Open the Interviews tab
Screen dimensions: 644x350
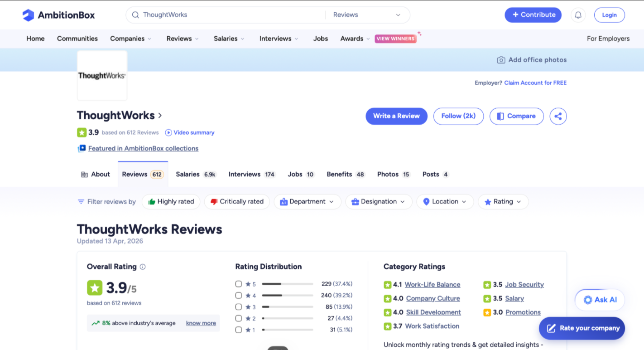[x=251, y=175]
